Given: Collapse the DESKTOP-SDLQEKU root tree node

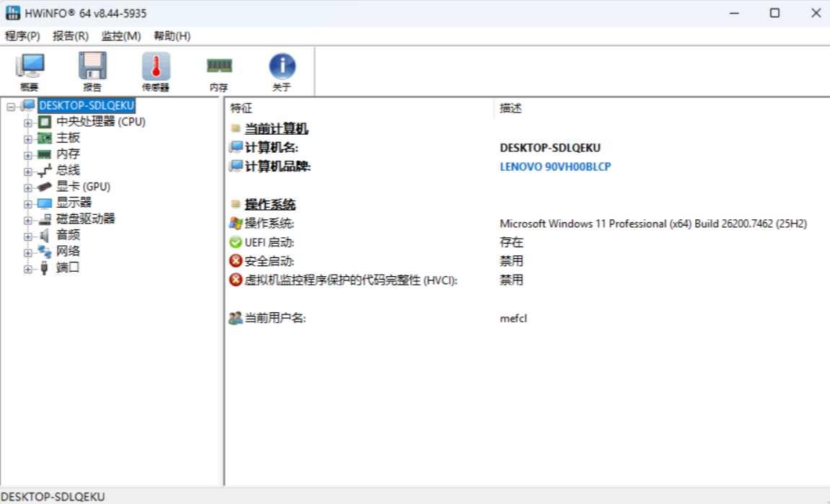Looking at the screenshot, I should (11, 107).
